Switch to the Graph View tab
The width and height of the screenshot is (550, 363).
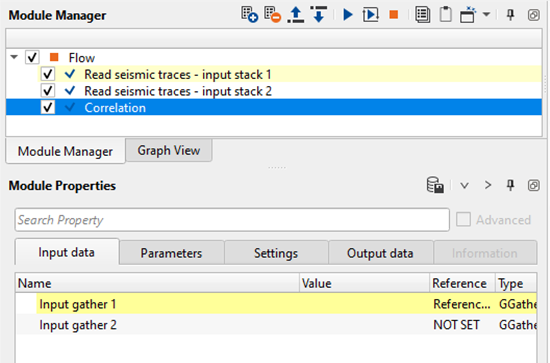[x=169, y=150]
